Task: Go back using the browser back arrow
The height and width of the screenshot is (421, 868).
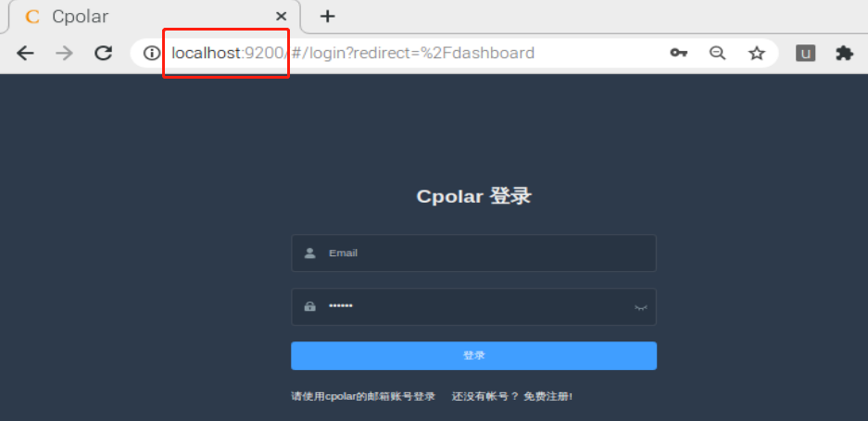Action: [25, 53]
